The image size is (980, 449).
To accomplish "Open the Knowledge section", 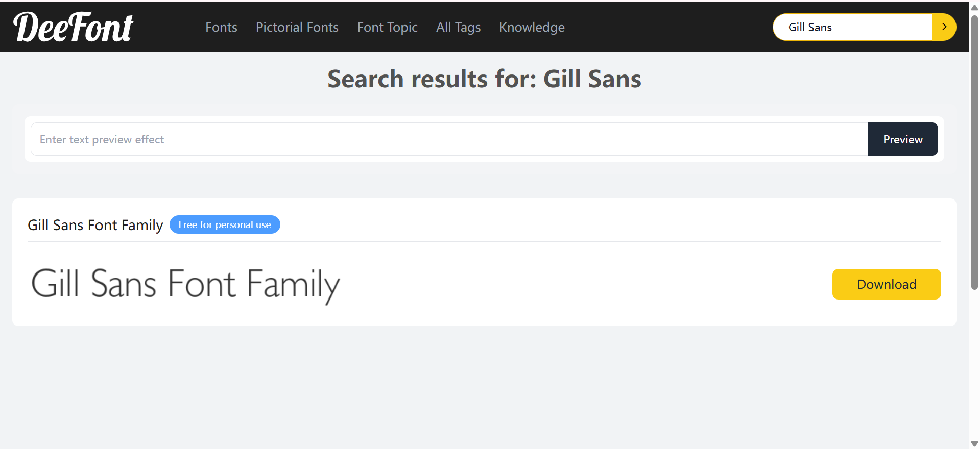I will coord(532,27).
